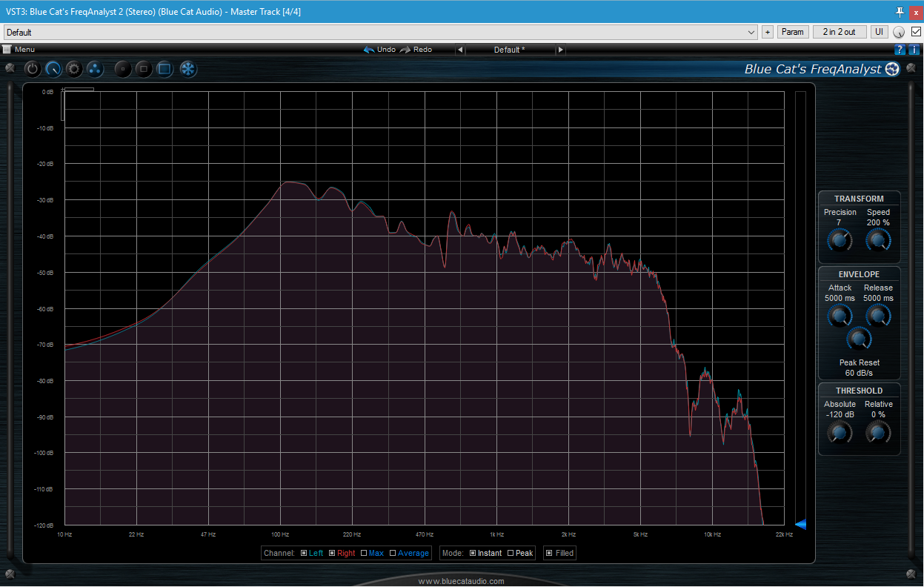Adjust the Attack knob
Image resolution: width=924 pixels, height=587 pixels.
tap(839, 316)
